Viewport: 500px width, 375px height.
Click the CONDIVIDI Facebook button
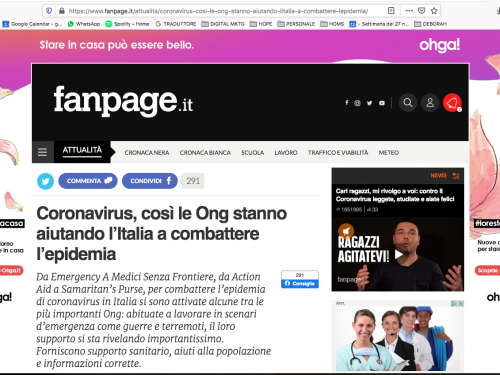(150, 181)
